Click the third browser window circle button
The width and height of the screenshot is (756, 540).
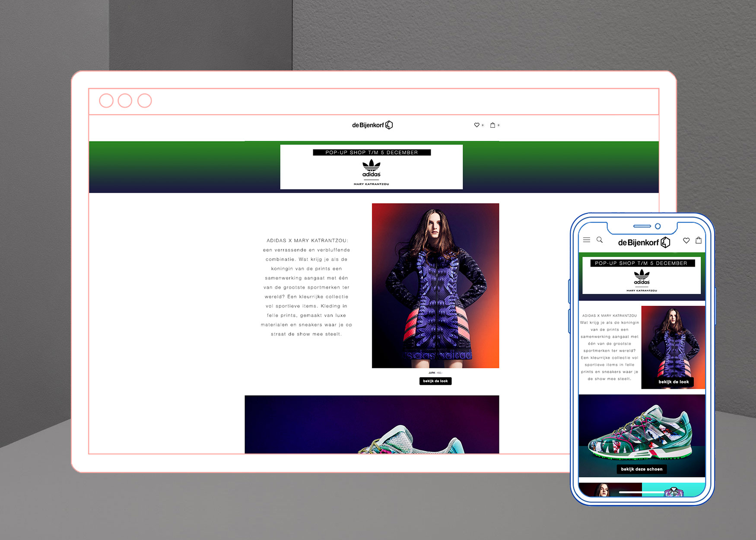coord(145,101)
